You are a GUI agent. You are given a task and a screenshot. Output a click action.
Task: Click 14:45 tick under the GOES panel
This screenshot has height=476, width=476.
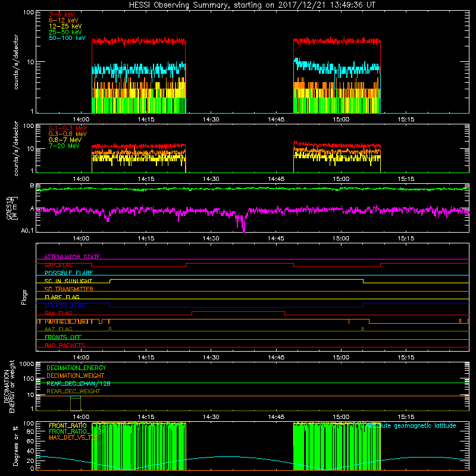pos(276,239)
